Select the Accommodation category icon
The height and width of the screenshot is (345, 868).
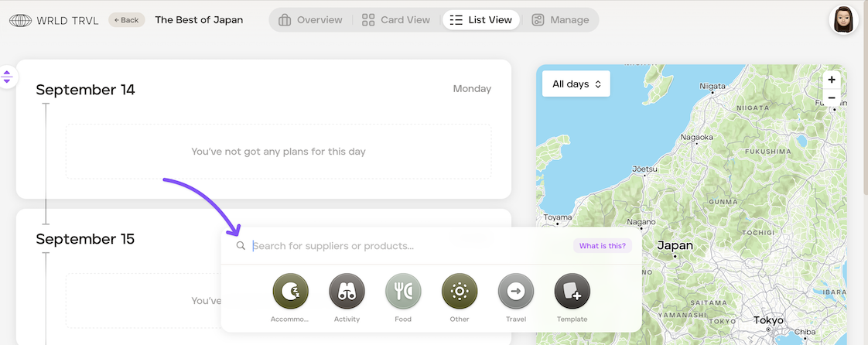(290, 292)
